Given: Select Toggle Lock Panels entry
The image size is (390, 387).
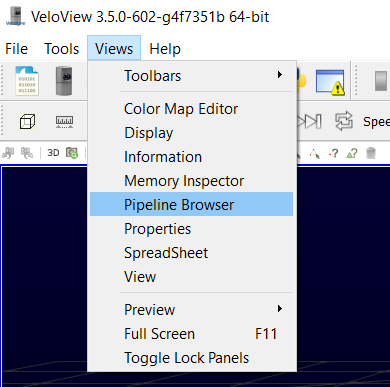Looking at the screenshot, I should (192, 358).
